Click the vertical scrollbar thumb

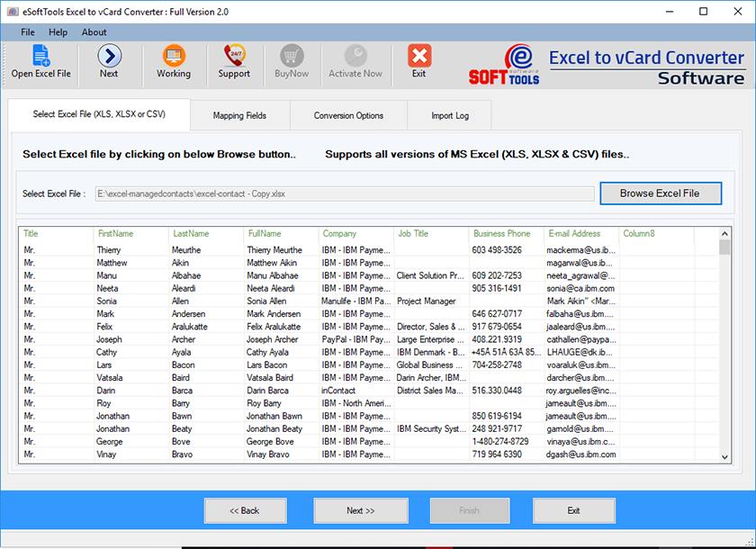[x=724, y=247]
